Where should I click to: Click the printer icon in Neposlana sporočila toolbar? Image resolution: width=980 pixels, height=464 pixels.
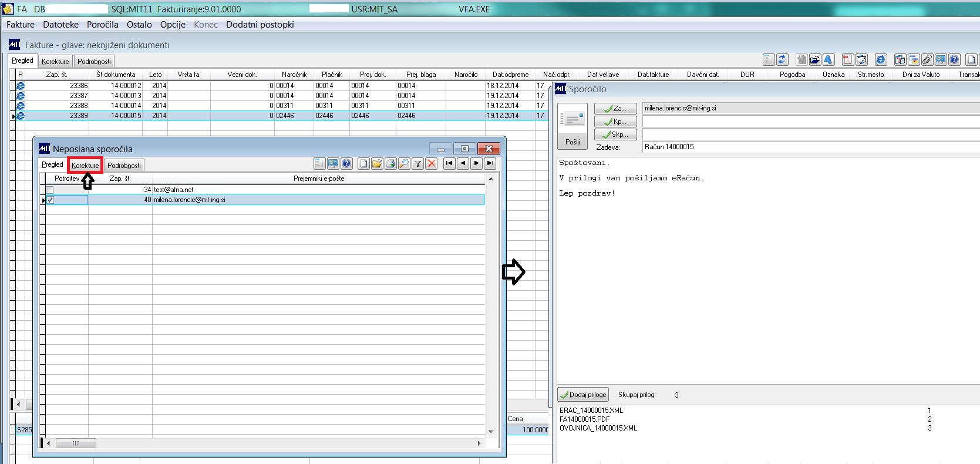click(390, 164)
